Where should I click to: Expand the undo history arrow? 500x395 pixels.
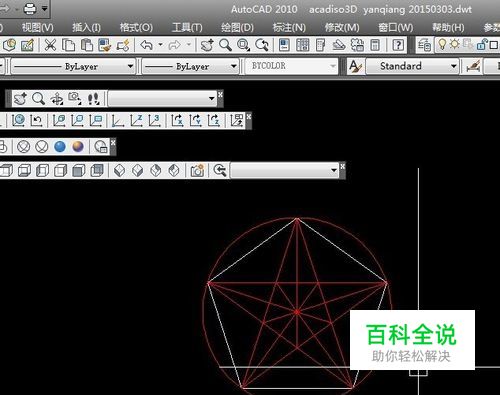click(160, 45)
